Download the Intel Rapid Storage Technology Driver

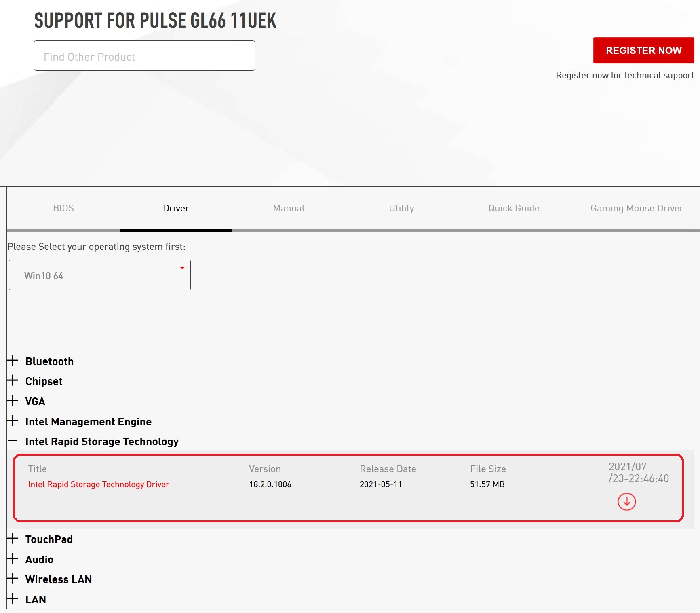tap(626, 502)
